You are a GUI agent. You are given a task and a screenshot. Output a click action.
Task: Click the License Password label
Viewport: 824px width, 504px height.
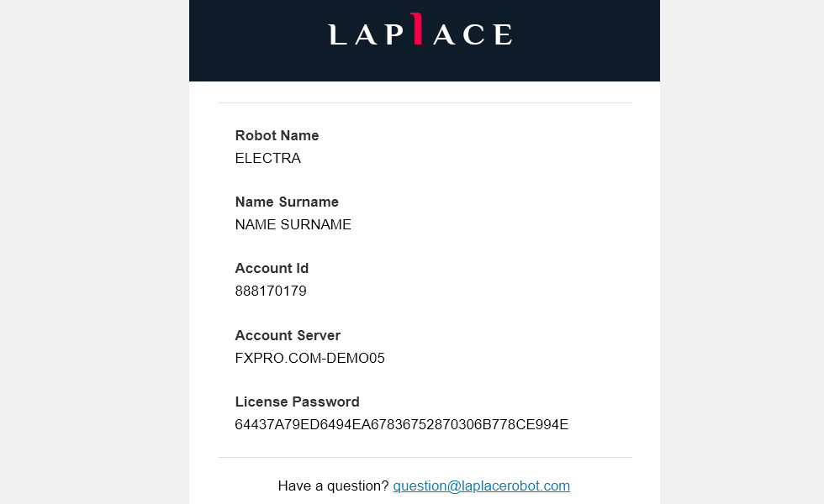[298, 402]
